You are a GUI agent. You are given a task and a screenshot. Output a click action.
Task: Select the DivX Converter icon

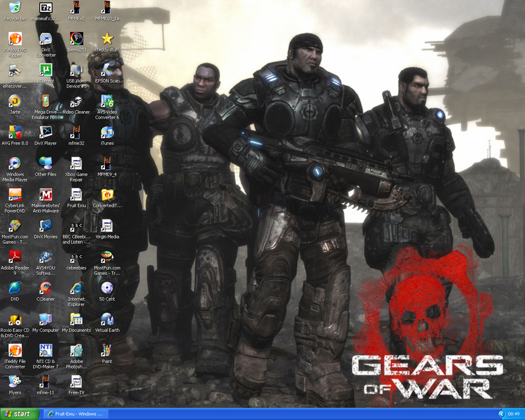point(46,38)
